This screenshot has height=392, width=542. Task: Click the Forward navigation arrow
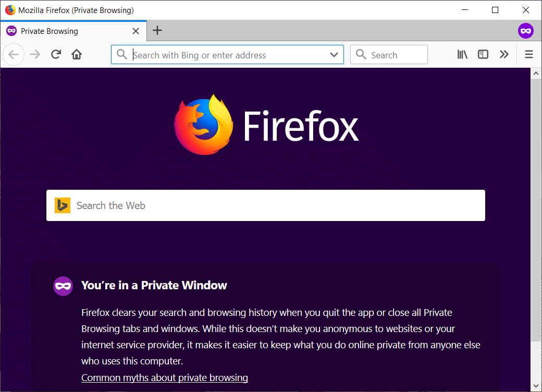pos(35,55)
